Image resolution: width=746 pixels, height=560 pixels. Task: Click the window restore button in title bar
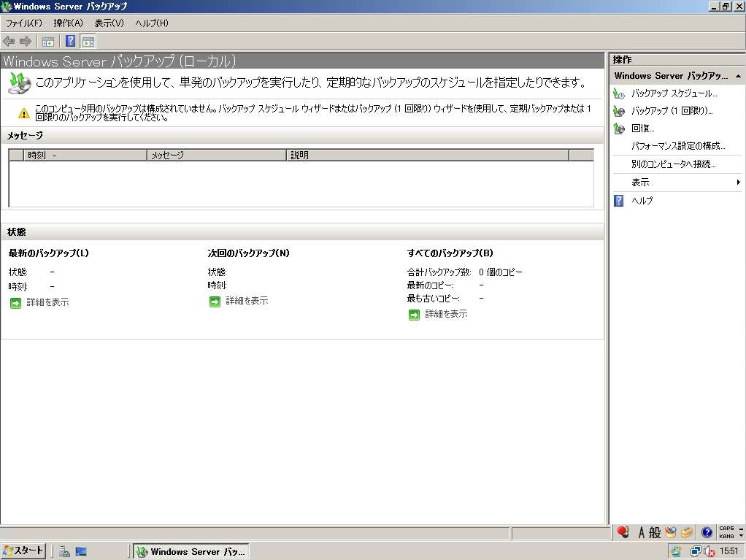(x=726, y=6)
